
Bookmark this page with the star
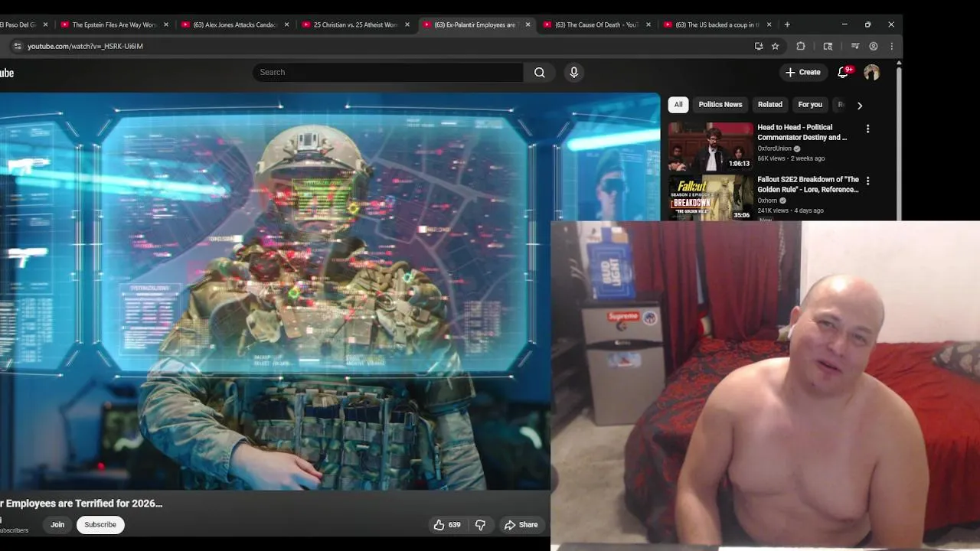(x=775, y=46)
